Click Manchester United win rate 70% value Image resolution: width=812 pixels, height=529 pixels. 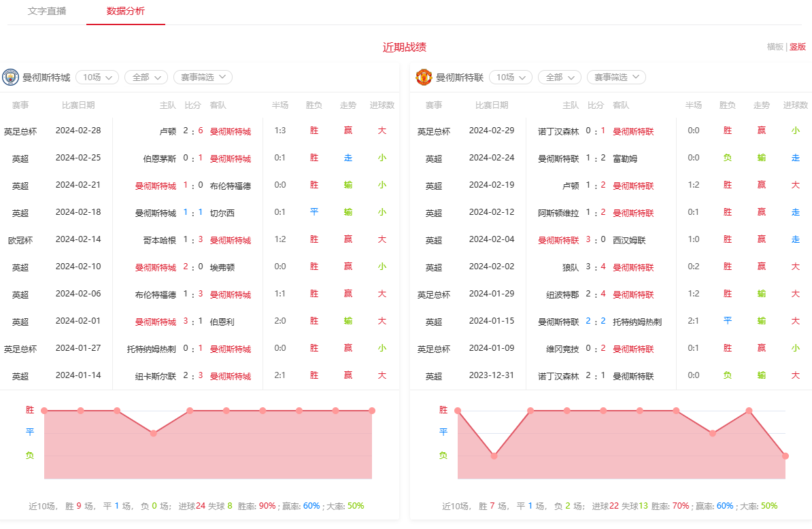pos(681,506)
